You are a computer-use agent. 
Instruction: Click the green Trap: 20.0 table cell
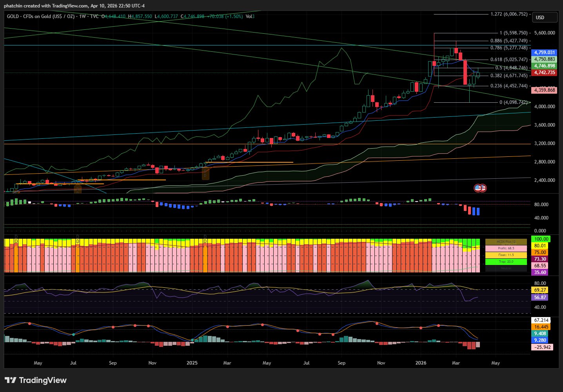click(x=506, y=261)
